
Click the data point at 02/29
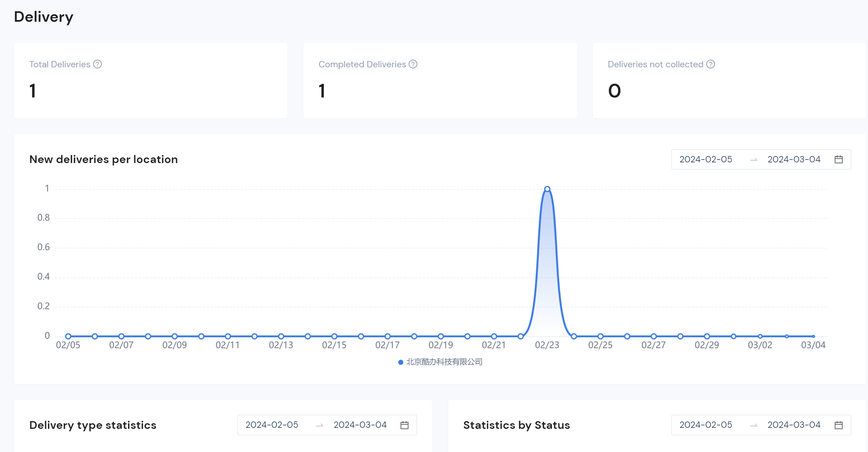tap(707, 336)
